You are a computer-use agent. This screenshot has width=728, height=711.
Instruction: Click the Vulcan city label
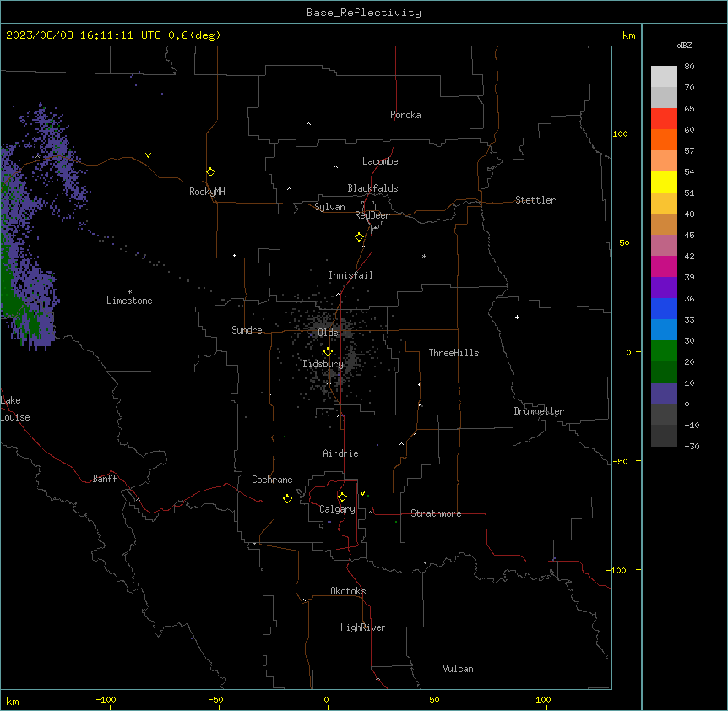458,669
